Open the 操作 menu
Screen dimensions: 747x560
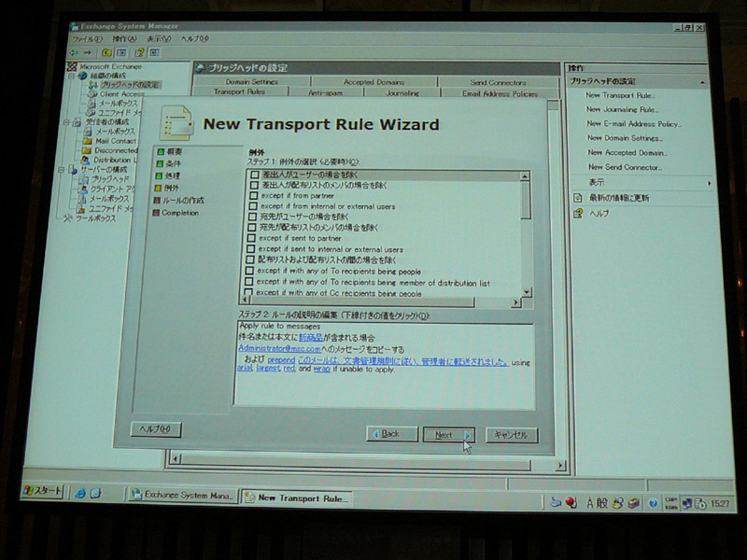124,39
